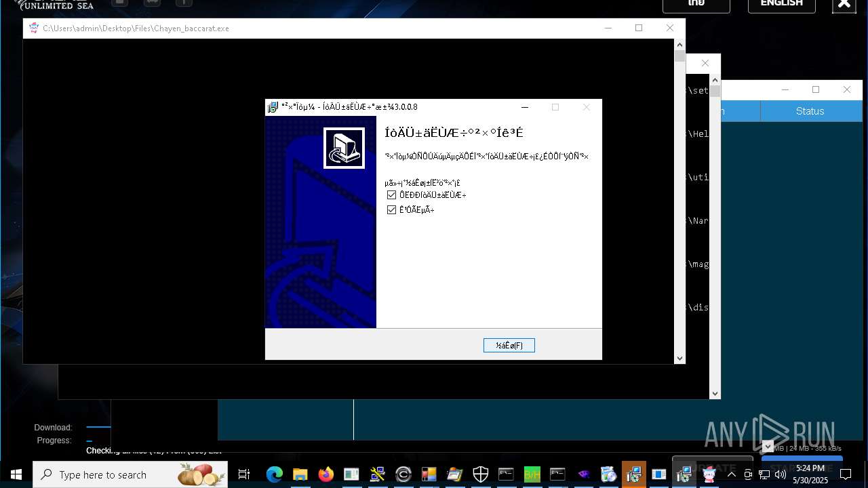Click the console scrollbar up arrow
Image resolution: width=868 pixels, height=488 pixels.
coord(679,45)
